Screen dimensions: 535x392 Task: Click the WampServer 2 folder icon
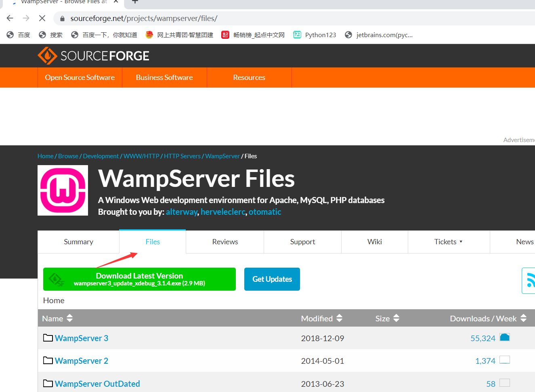click(x=48, y=360)
